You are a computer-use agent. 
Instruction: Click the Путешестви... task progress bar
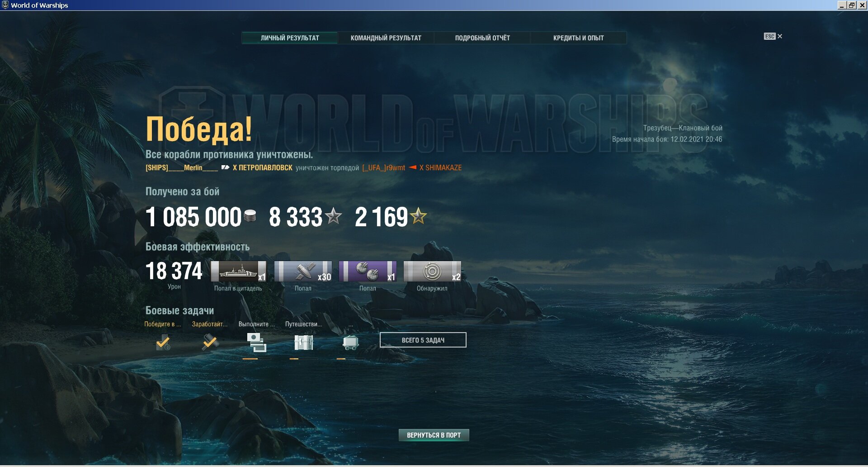304,359
